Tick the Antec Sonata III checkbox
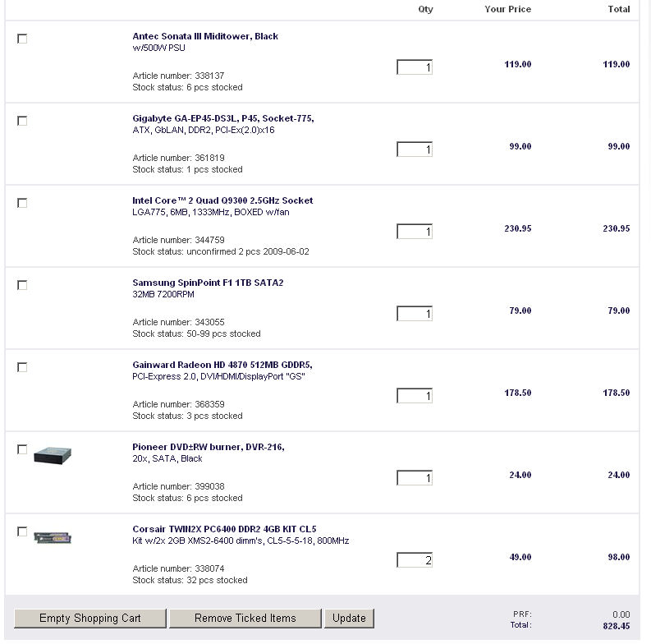Screen dimensions: 651x644 (x=22, y=39)
